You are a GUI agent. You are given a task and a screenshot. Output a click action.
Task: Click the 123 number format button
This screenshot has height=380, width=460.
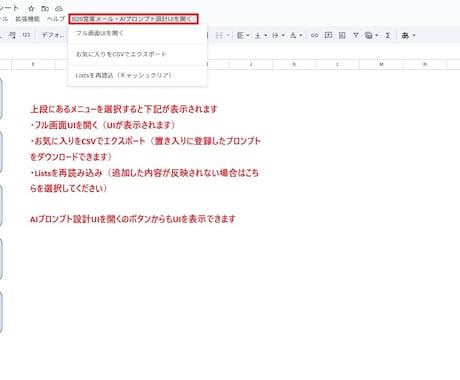pos(26,35)
